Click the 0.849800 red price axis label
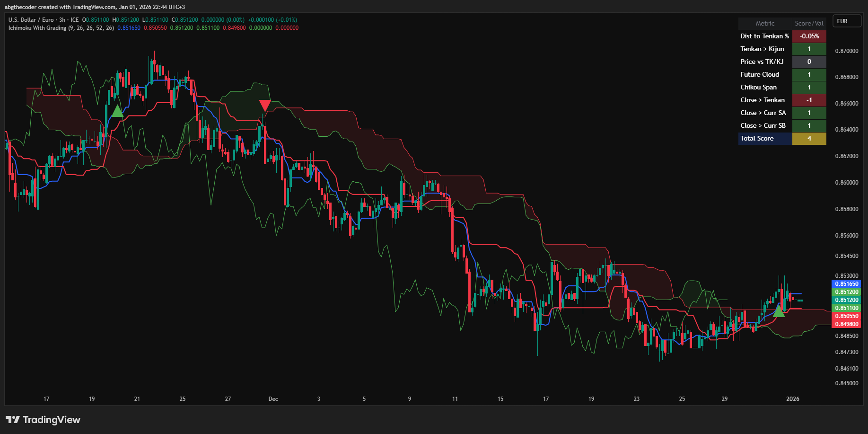This screenshot has width=868, height=434. click(x=846, y=324)
